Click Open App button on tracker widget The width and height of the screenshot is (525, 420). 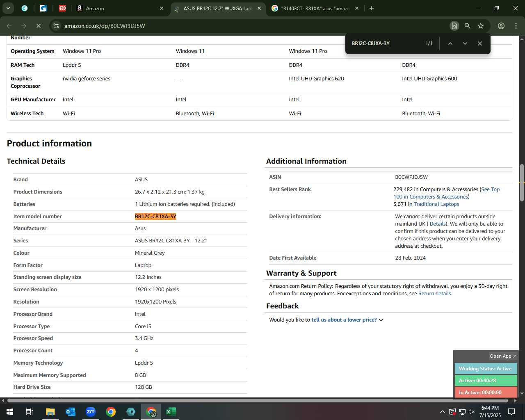[502, 356]
